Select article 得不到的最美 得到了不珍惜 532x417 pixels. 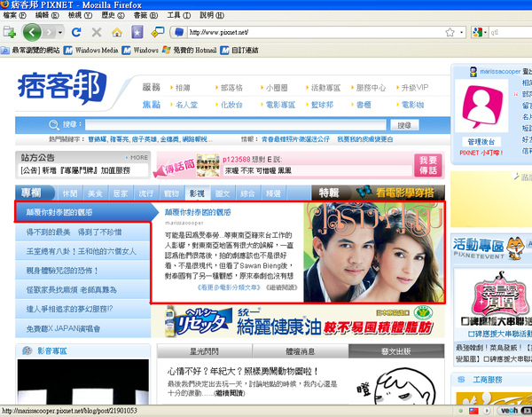[82, 232]
